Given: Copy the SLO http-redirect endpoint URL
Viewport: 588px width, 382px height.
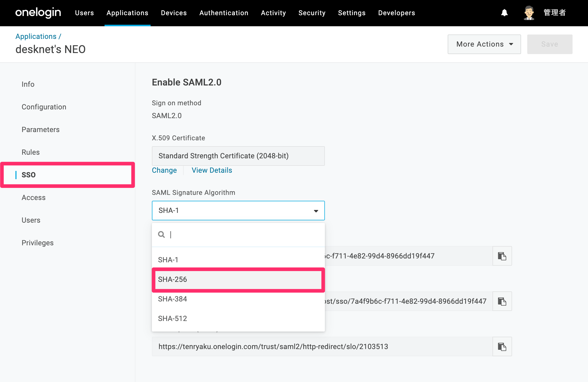Looking at the screenshot, I should click(x=502, y=346).
